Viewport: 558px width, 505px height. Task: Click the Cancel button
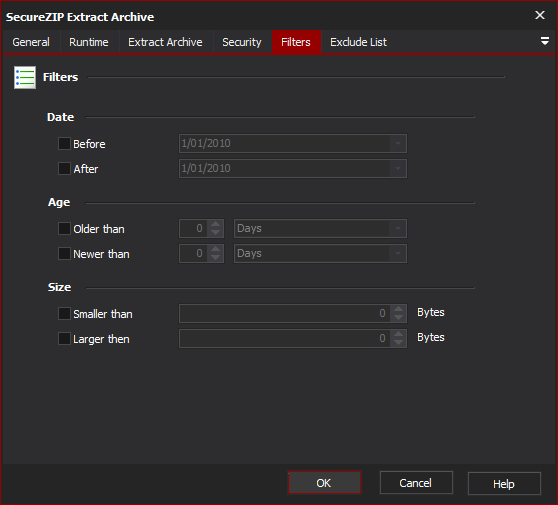416,483
